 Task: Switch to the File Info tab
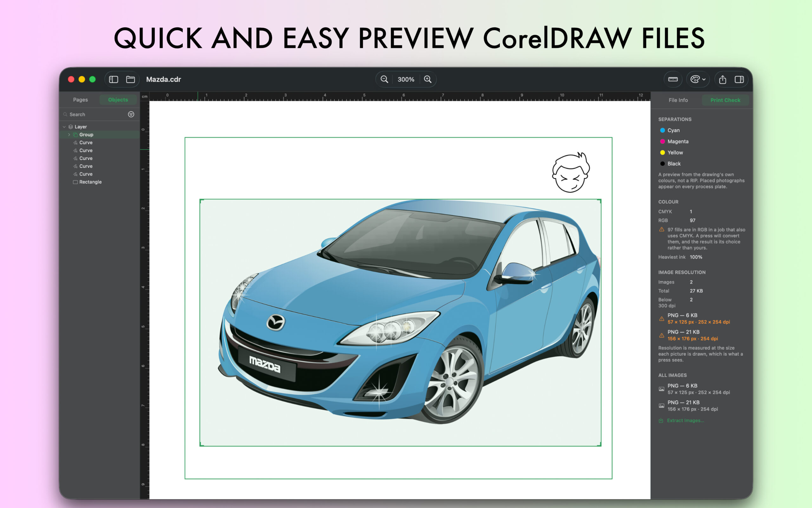(x=678, y=100)
